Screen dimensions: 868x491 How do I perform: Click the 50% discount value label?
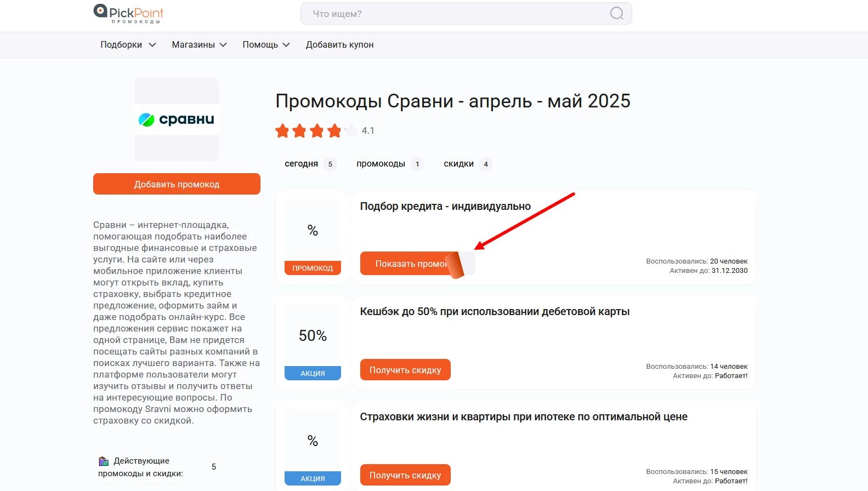(x=313, y=335)
